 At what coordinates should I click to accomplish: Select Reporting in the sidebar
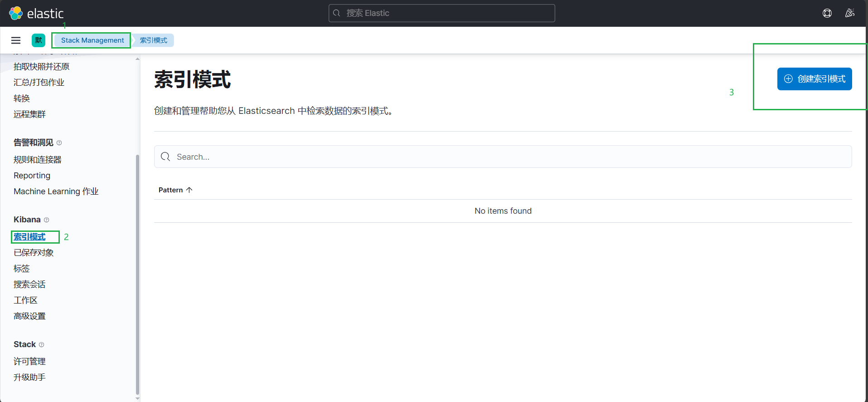[x=32, y=176]
